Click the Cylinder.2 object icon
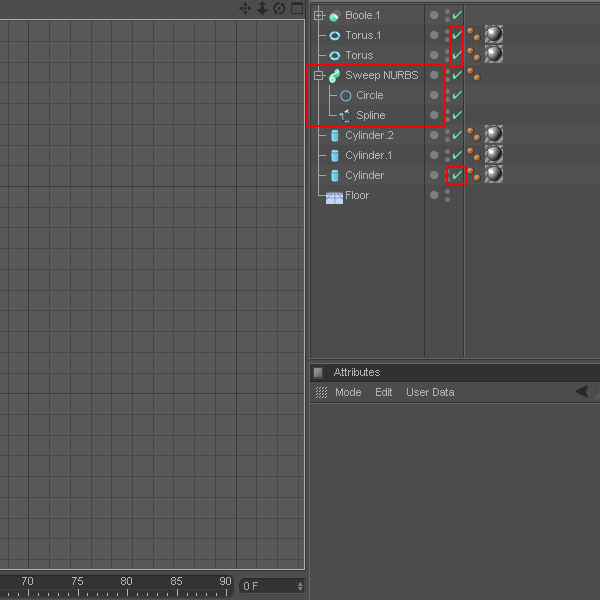Screen dimensions: 600x600 click(334, 136)
